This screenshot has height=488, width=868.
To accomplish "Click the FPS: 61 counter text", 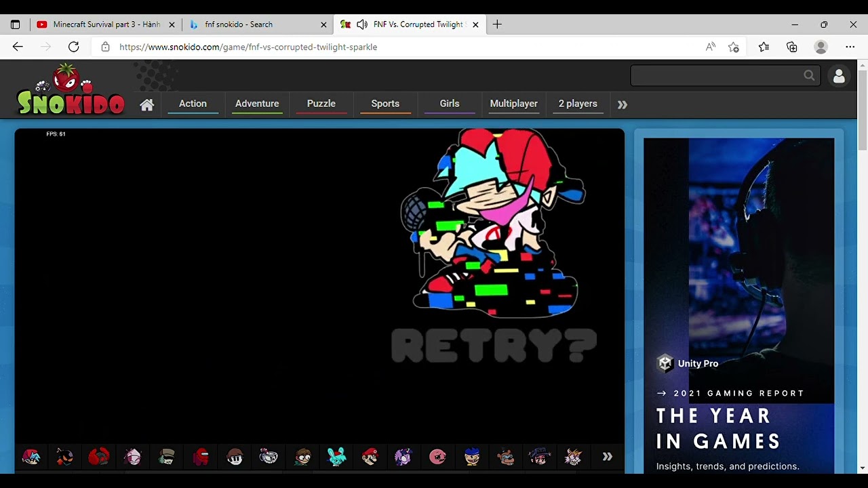I will pyautogui.click(x=56, y=134).
